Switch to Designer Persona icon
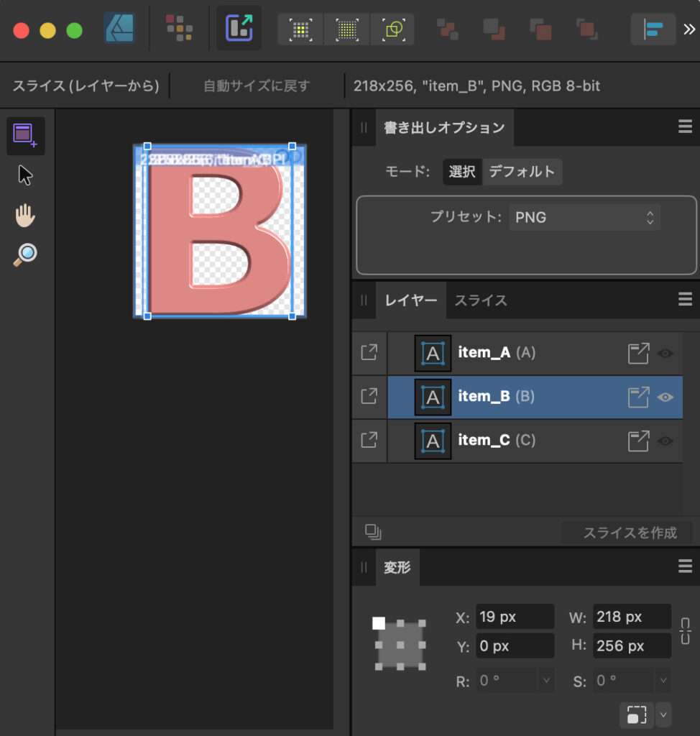 click(119, 29)
